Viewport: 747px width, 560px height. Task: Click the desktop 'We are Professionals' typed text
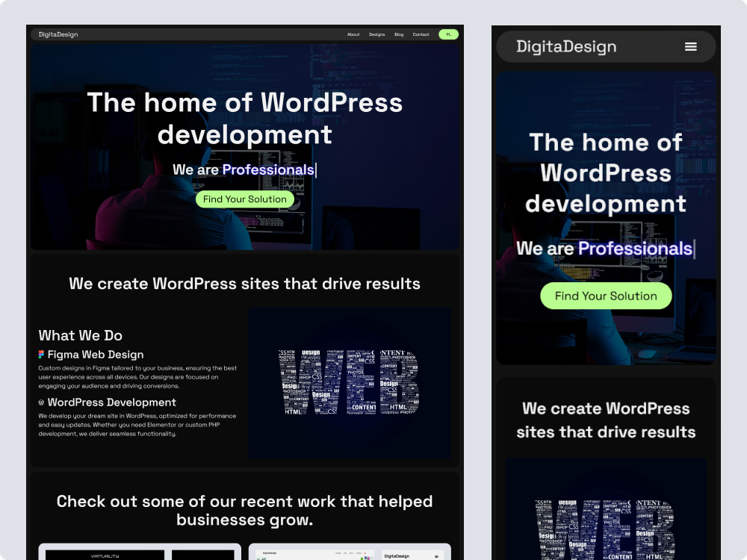tap(244, 169)
